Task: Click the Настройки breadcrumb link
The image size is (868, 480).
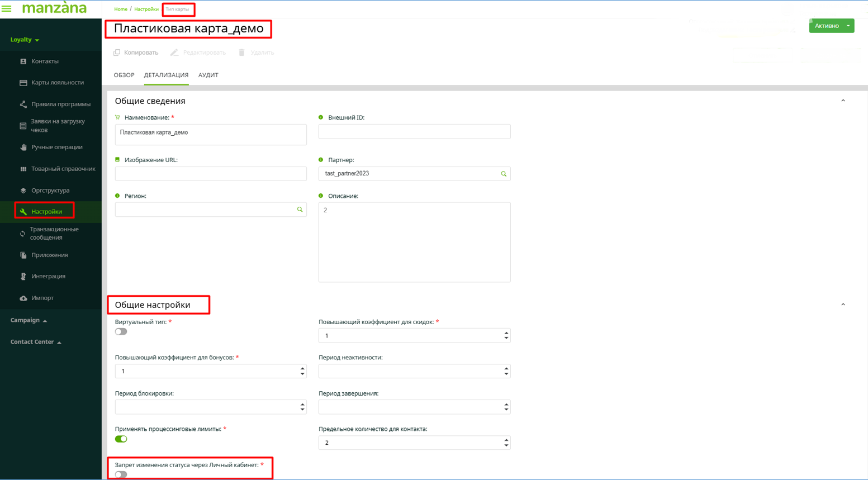Action: pyautogui.click(x=146, y=9)
